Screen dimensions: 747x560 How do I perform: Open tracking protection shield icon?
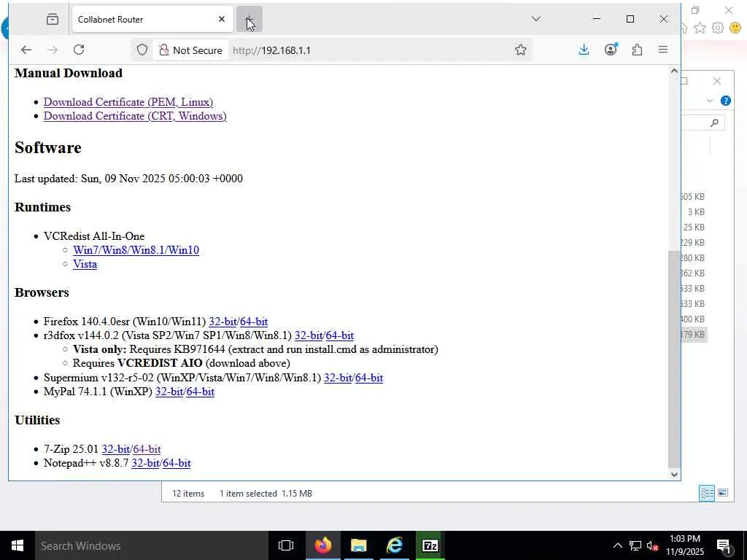[142, 50]
